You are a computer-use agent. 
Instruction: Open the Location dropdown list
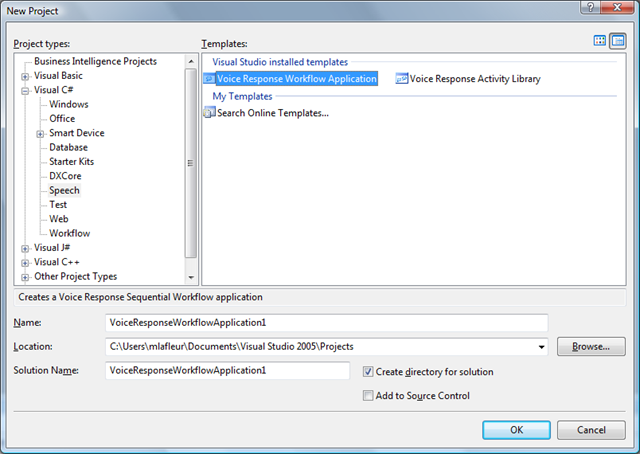click(x=541, y=347)
